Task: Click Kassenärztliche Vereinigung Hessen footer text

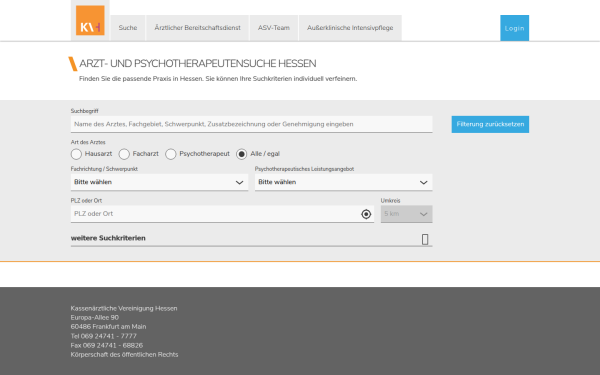Action: click(x=124, y=308)
